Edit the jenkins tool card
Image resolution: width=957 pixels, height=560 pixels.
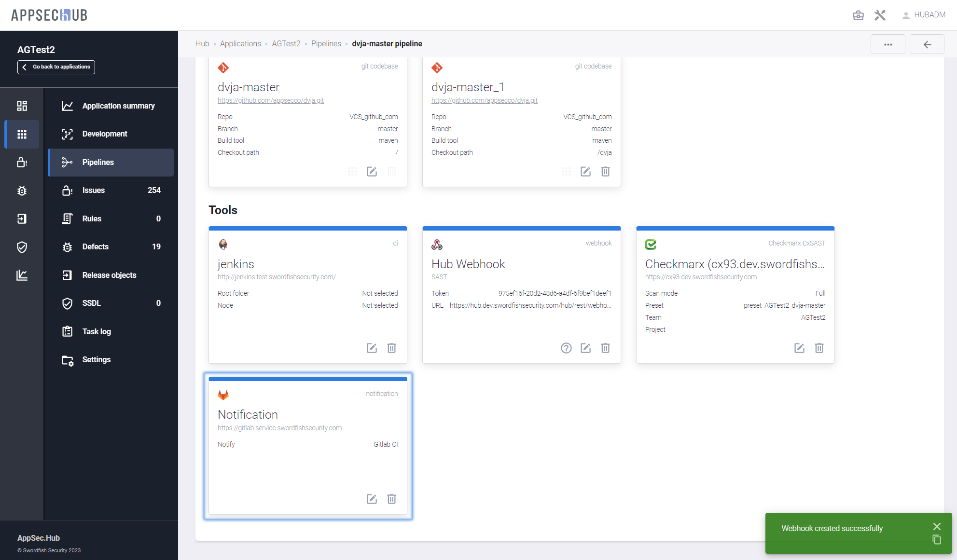(372, 348)
